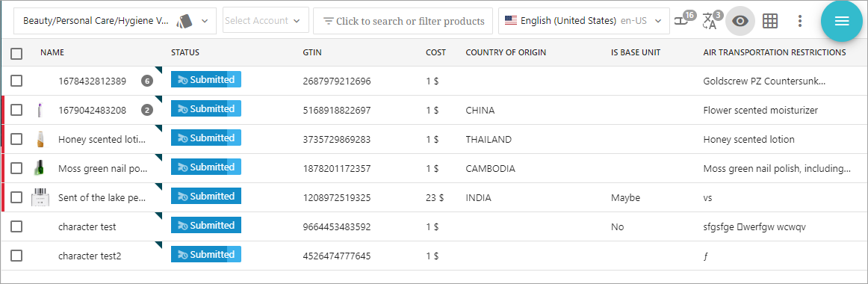Toggle the eye visibility icon
This screenshot has height=284, width=868.
[741, 21]
